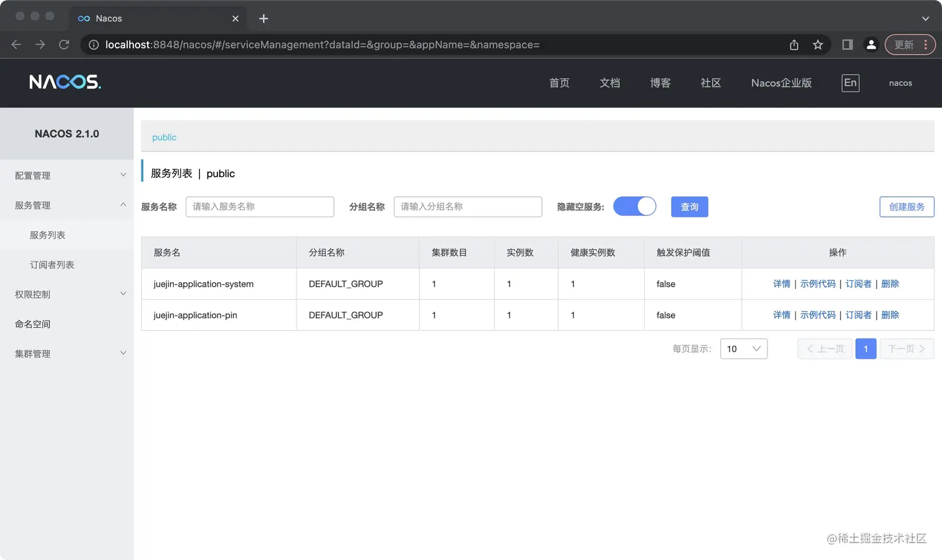
Task: Switch language with En button
Action: pos(850,83)
